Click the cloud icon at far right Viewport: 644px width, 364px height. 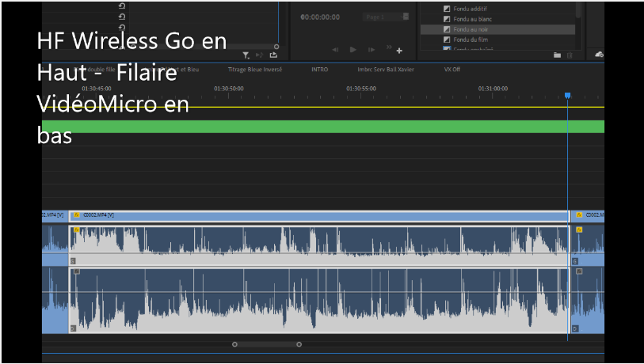pos(599,54)
